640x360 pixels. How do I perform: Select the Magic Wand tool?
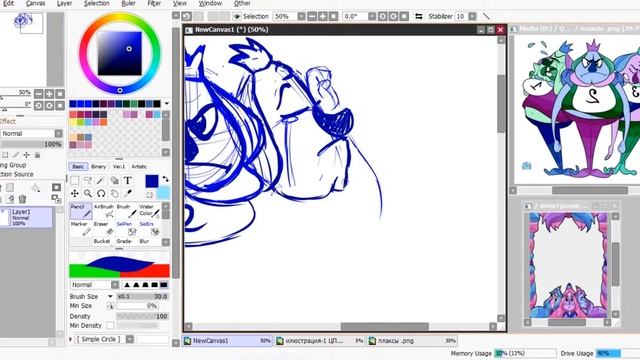pos(101,180)
